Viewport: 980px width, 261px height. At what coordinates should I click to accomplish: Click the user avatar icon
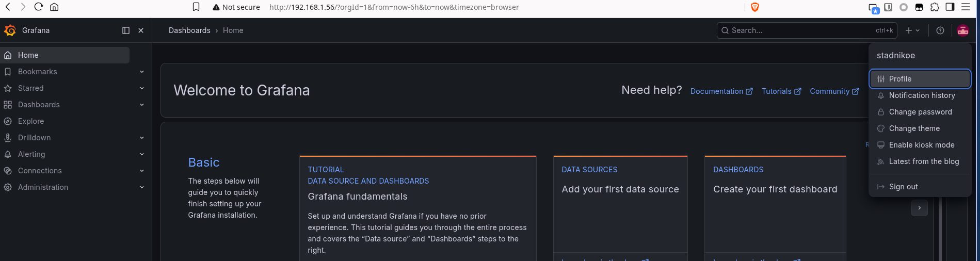point(963,30)
